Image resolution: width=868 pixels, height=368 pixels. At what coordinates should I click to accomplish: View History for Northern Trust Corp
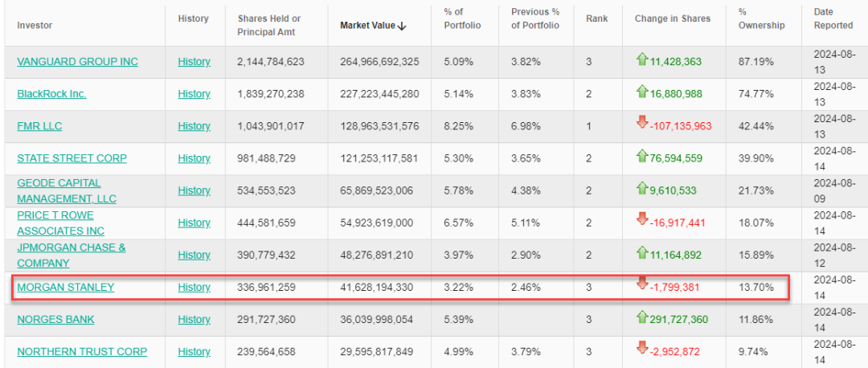click(194, 351)
